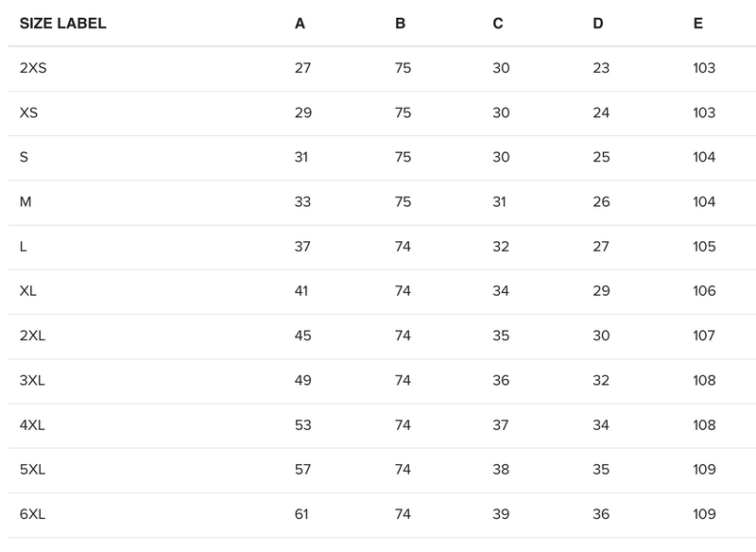The width and height of the screenshot is (756, 552).
Task: Click the C value 31 for M
Action: click(x=500, y=202)
